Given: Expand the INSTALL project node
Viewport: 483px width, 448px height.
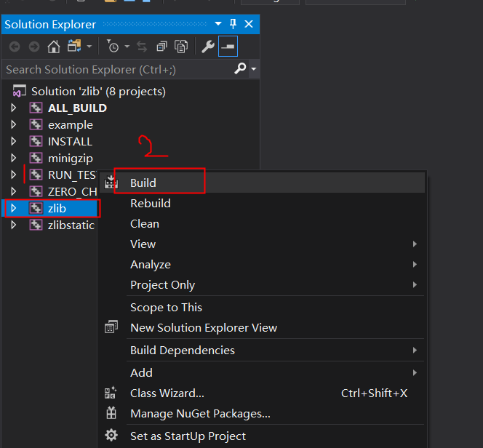Looking at the screenshot, I should 14,141.
